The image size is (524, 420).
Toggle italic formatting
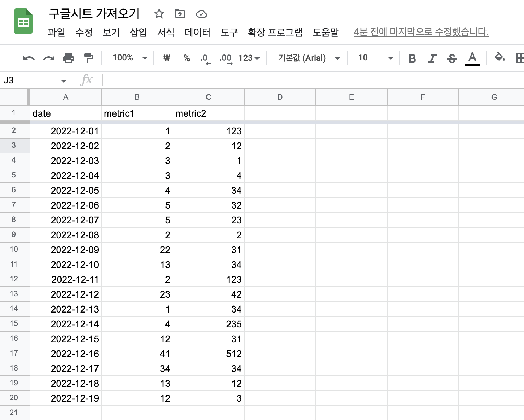click(x=432, y=58)
